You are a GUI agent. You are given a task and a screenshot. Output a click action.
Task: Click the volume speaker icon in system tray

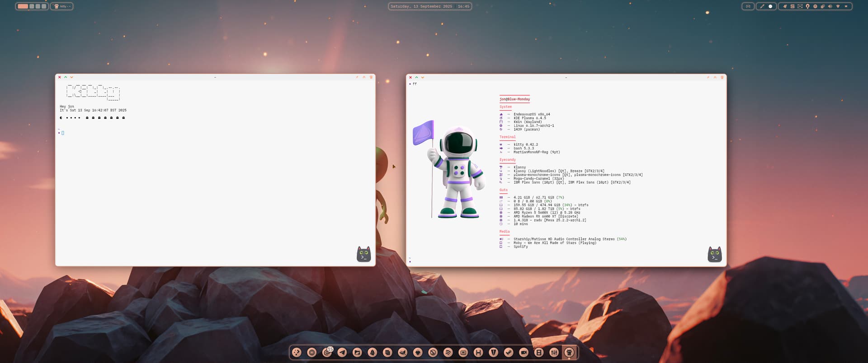coord(830,6)
